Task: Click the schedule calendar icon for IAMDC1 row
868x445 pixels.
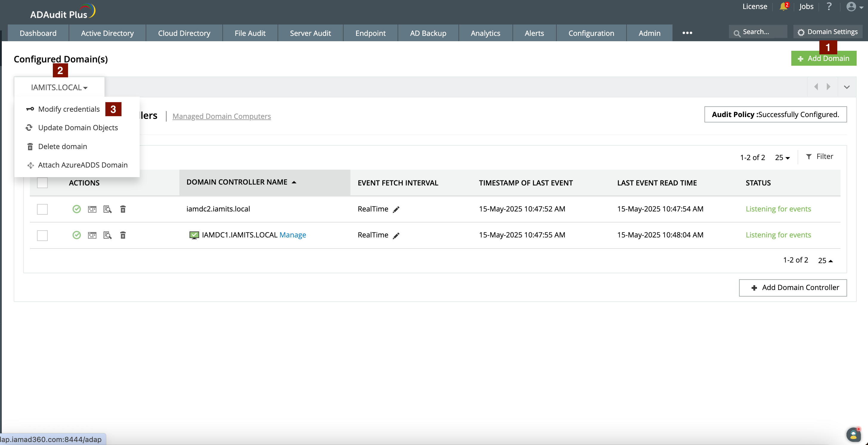Action: 92,235
